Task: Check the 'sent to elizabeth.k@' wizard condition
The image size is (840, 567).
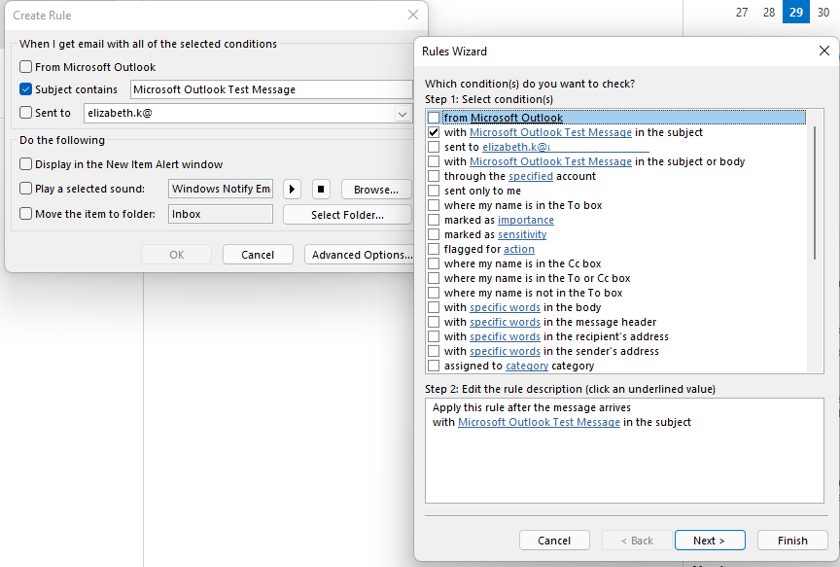Action: 434,147
